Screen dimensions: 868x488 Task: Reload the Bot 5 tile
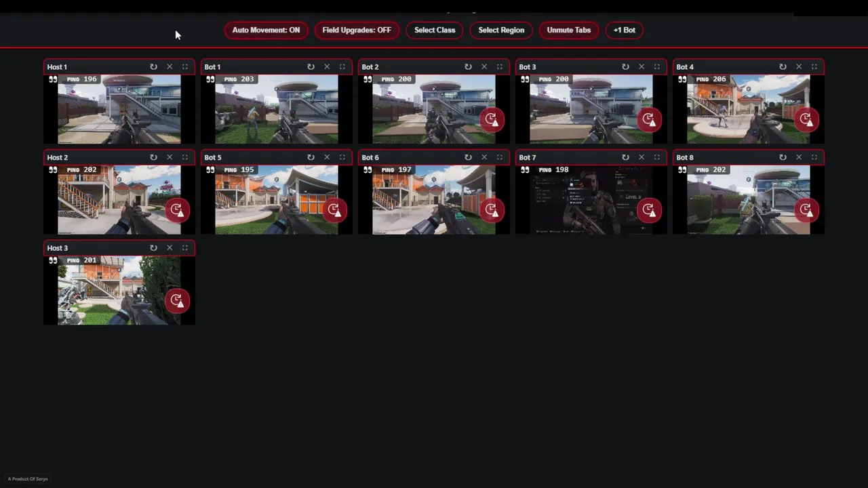pyautogui.click(x=311, y=157)
